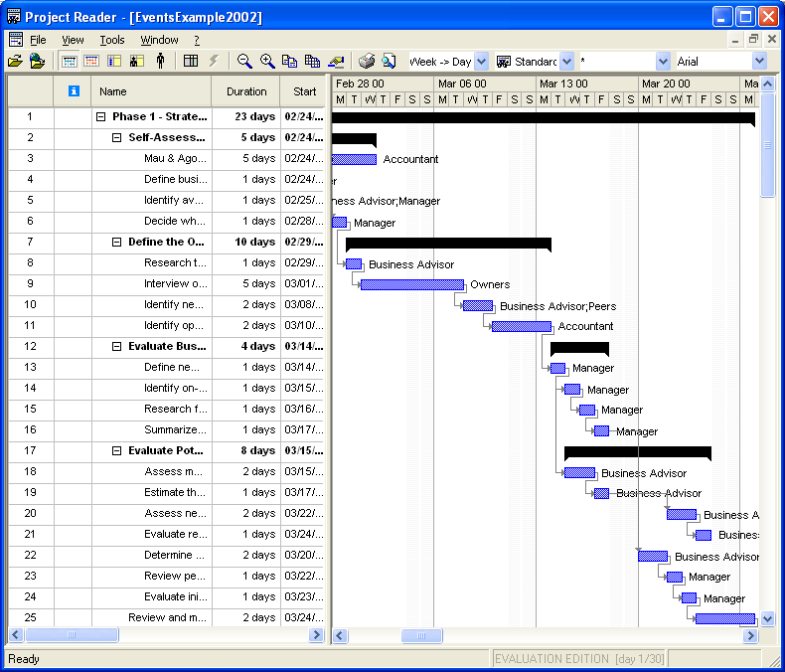Click the Name column header
The image size is (785, 672).
[151, 91]
